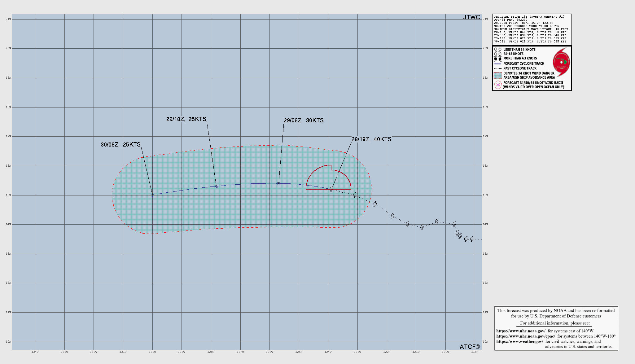Screen dimensions: 635x364
Task: Click the '28/18Z, 40KTS' map label
Action: (x=371, y=139)
